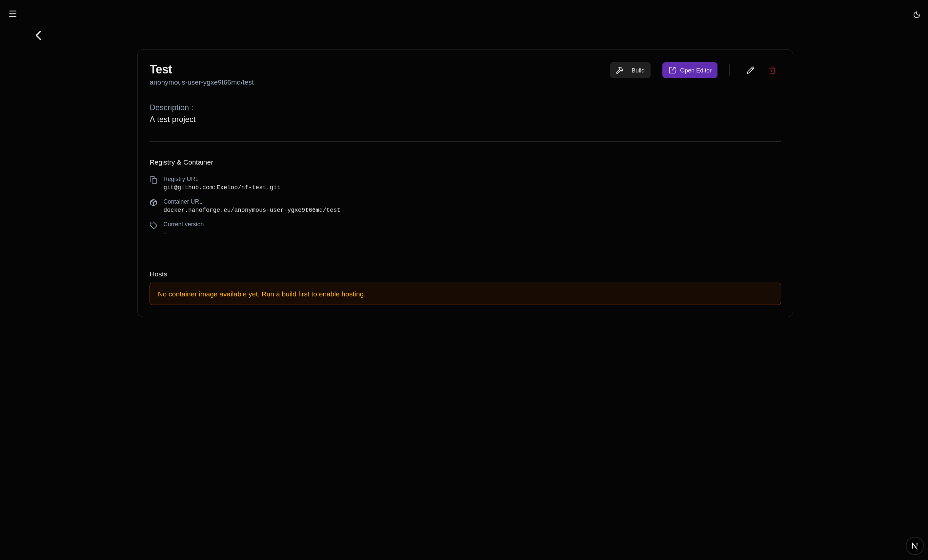Click the Registry URL label
Screen dimensions: 928x560
(181, 179)
